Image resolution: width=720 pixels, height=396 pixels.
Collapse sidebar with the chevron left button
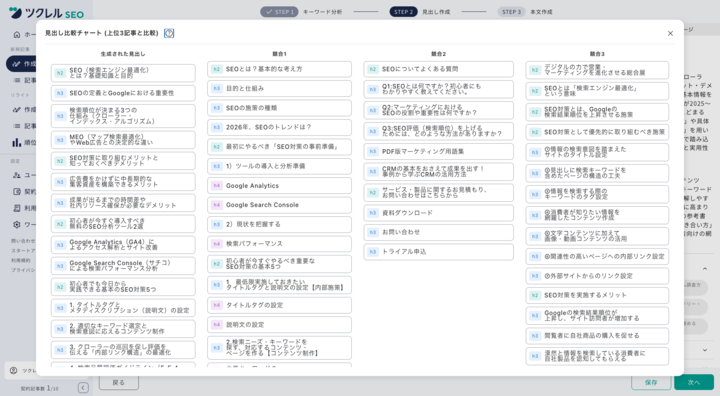click(83, 388)
